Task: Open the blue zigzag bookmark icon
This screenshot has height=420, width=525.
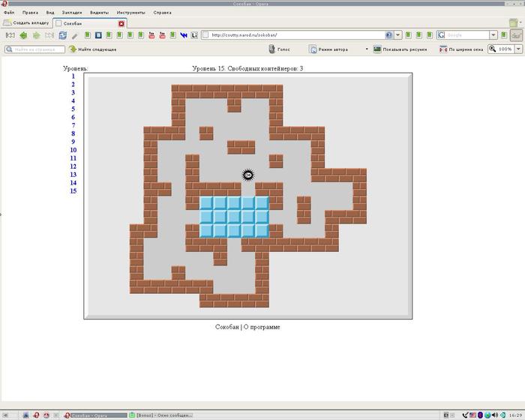Action: point(184,35)
